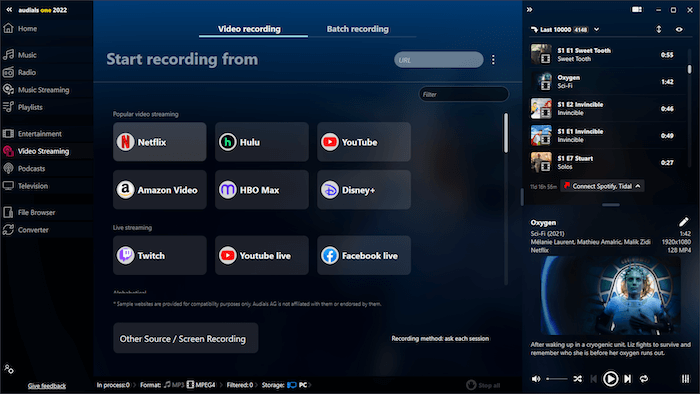Open the equalizer bars icon

click(685, 379)
